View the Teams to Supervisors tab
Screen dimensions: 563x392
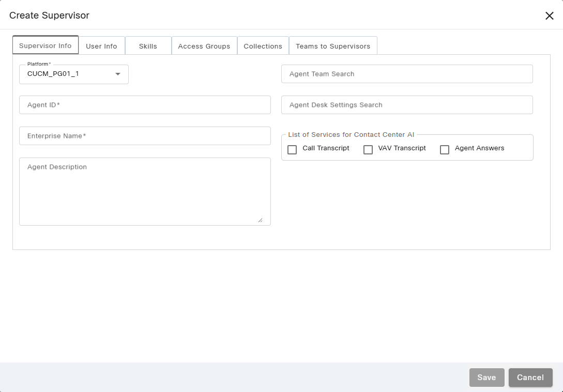[333, 46]
